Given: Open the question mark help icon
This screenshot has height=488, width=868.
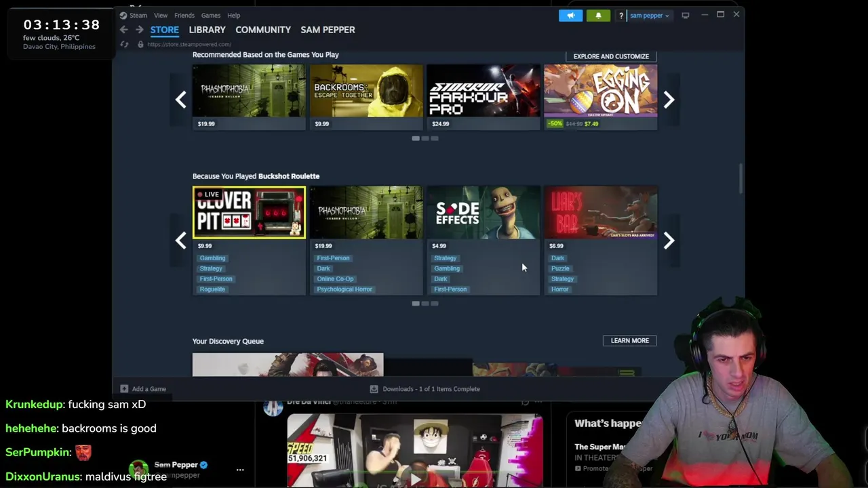Looking at the screenshot, I should 620,15.
